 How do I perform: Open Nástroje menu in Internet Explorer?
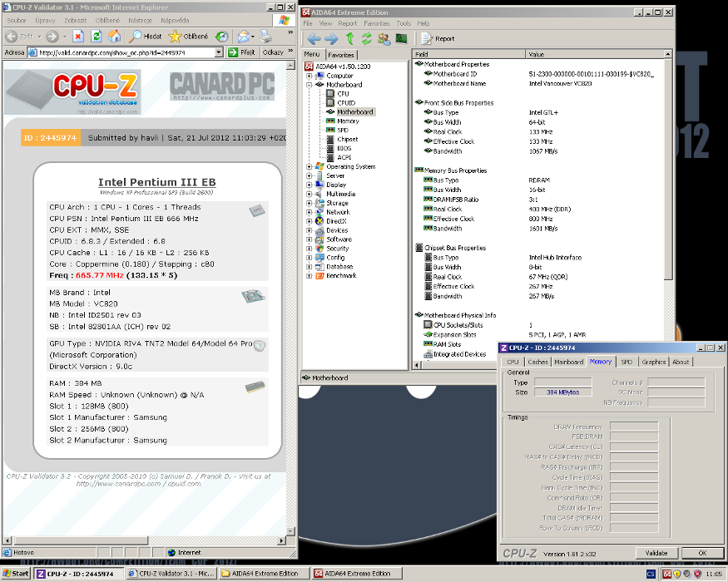(x=141, y=21)
